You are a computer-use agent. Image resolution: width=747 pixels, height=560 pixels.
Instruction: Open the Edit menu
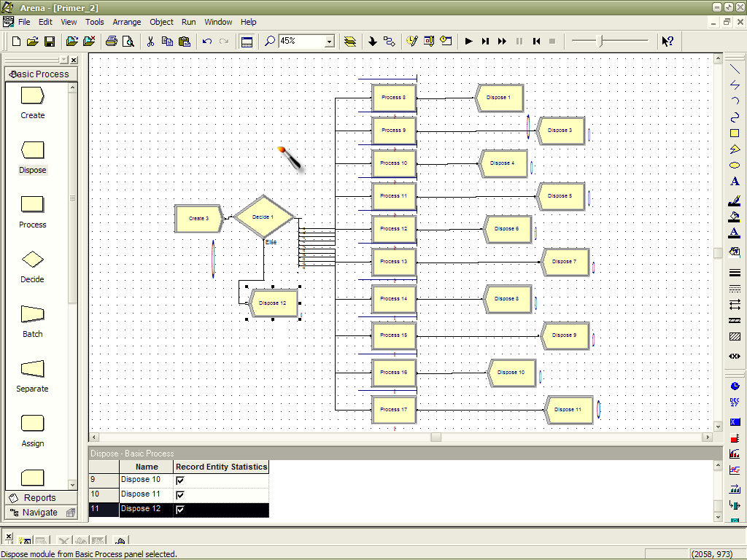pos(45,22)
